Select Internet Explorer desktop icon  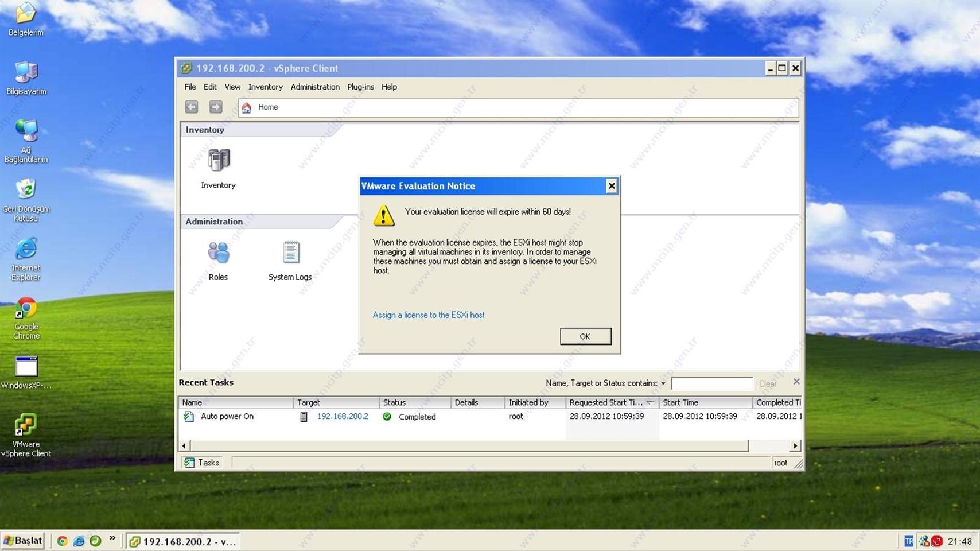(26, 249)
